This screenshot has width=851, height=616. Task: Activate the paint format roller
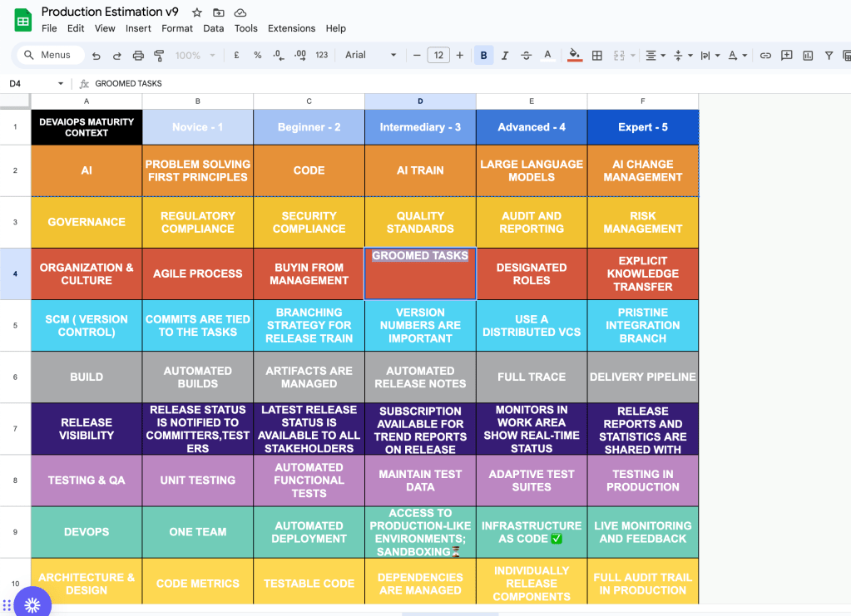[159, 56]
